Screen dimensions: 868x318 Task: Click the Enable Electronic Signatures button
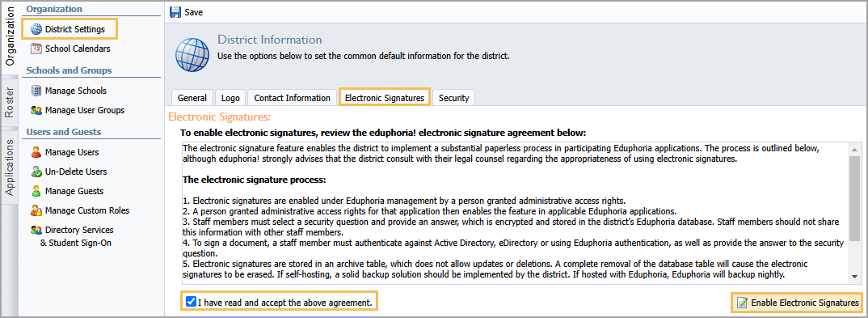tap(798, 303)
